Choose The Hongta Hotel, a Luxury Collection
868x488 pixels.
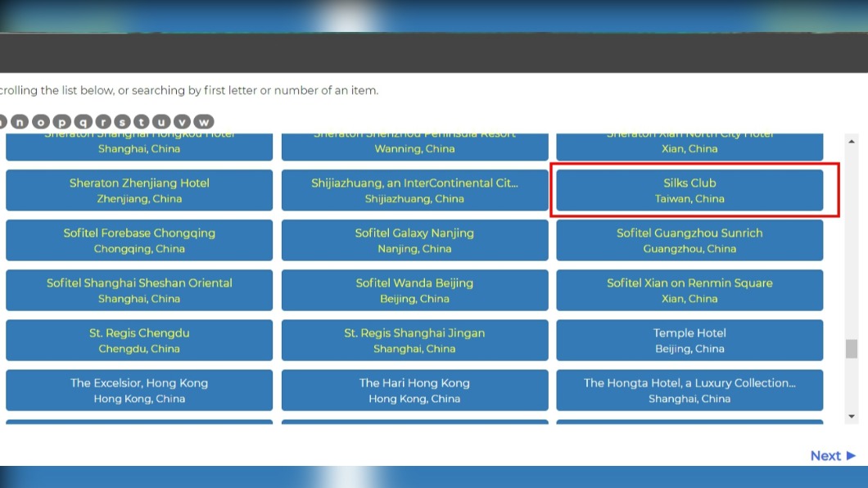[x=689, y=390]
